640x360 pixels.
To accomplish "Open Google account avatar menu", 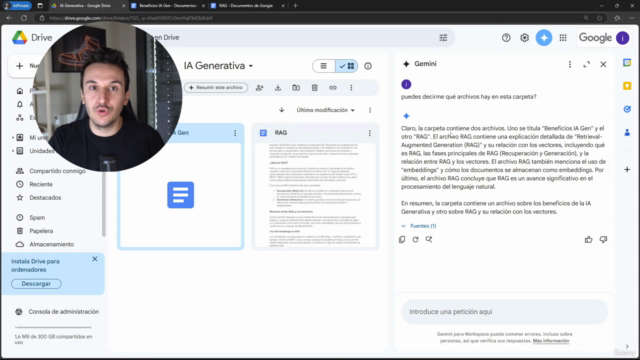I will [x=622, y=38].
